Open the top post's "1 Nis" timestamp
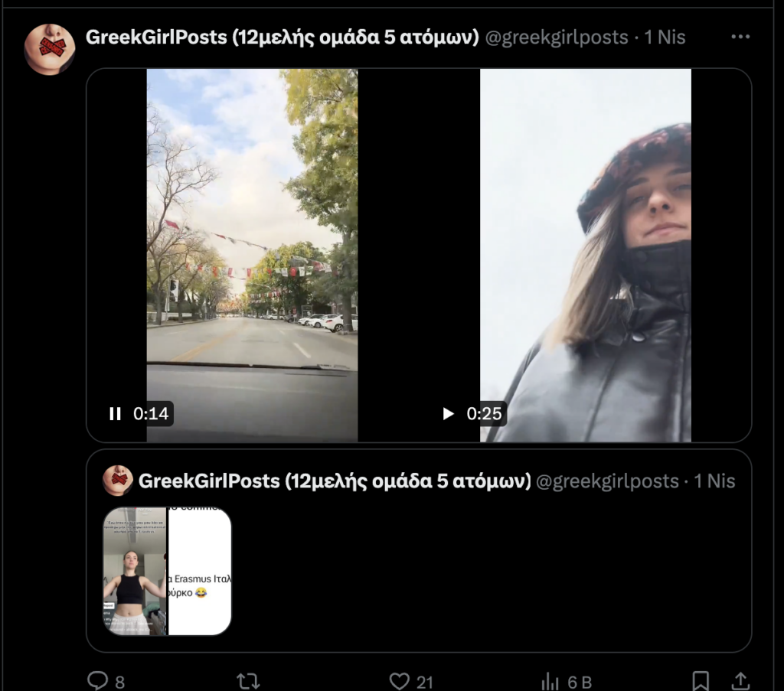784x691 pixels. point(665,37)
